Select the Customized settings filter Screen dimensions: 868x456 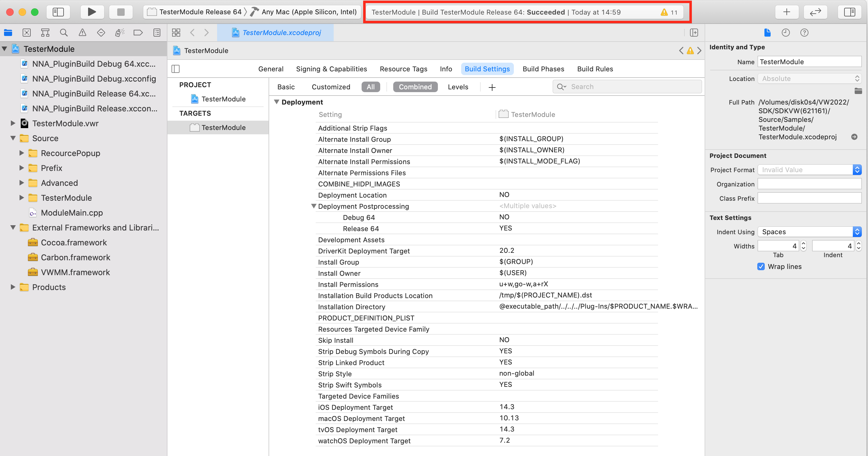coord(331,87)
